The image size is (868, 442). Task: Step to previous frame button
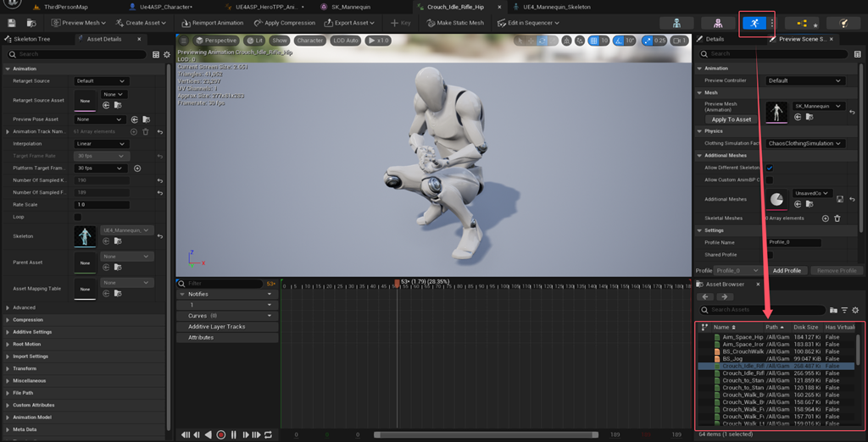pyautogui.click(x=197, y=435)
